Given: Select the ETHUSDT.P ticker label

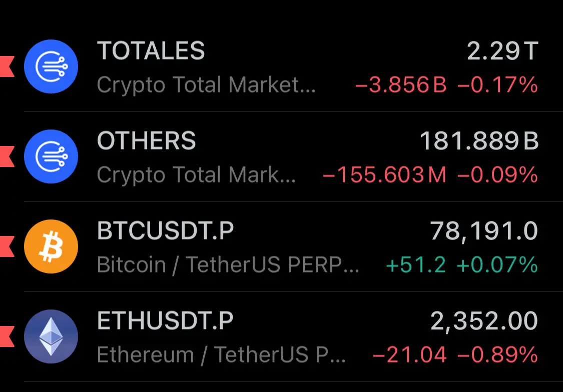Looking at the screenshot, I should 165,321.
